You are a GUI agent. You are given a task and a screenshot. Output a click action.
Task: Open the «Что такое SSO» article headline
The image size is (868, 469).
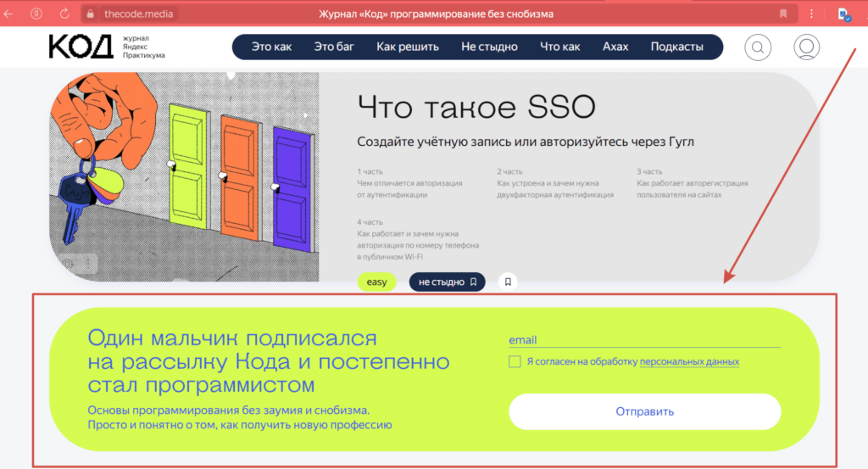tap(476, 108)
